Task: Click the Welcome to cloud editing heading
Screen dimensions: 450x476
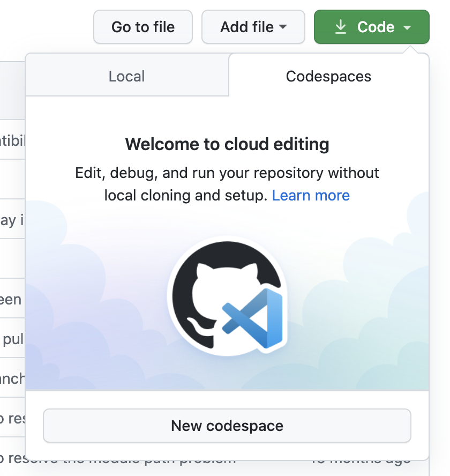Action: pyautogui.click(x=227, y=144)
